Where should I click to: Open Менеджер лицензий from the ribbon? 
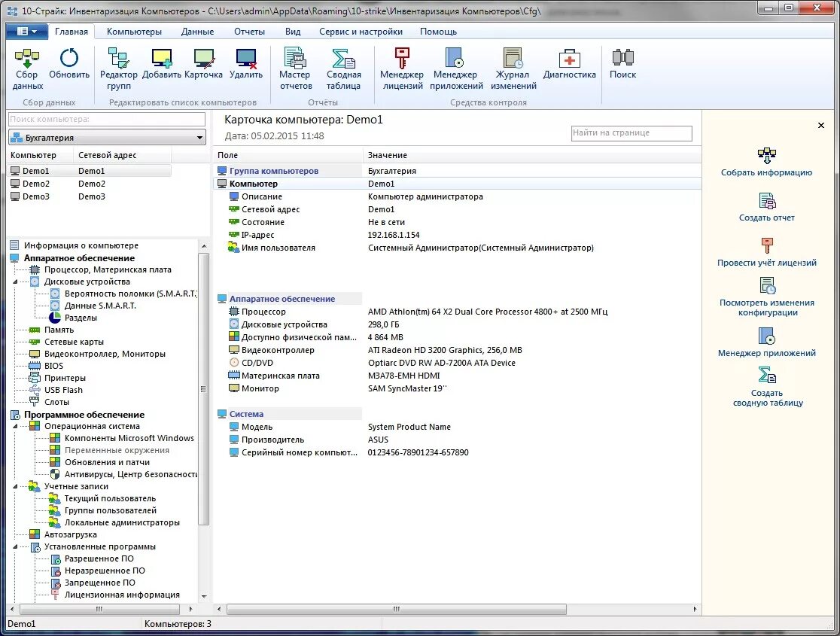tap(402, 69)
